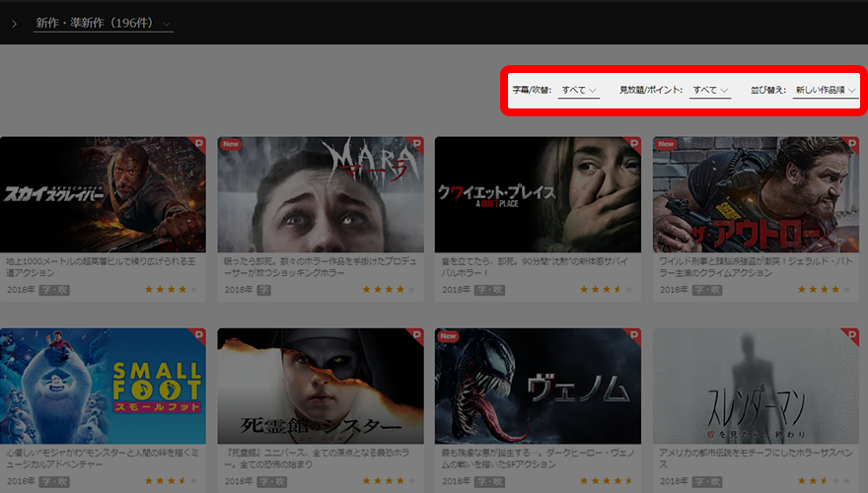The image size is (868, 493).
Task: Open the 死霊館のシスター movie thumbnail
Action: [x=321, y=387]
